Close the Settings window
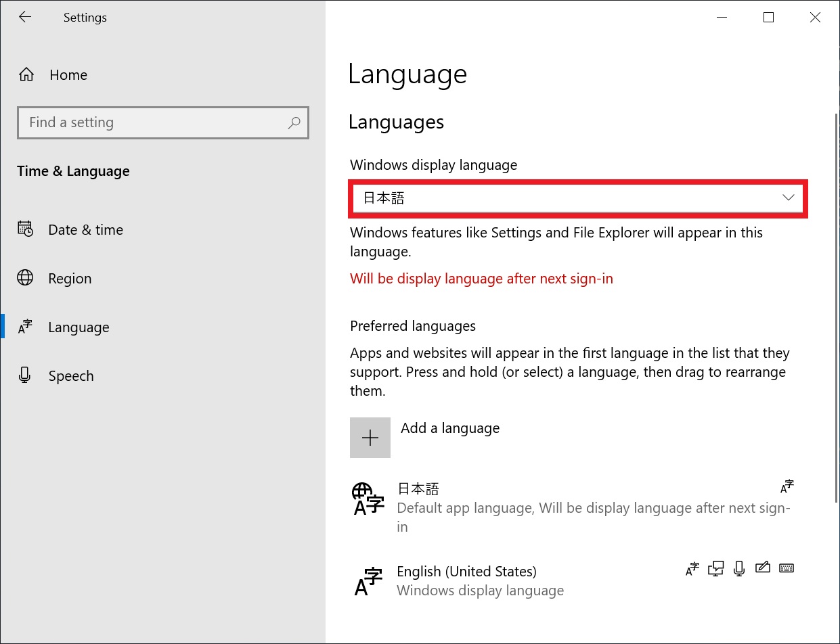Screen dimensions: 840x644 pyautogui.click(x=815, y=18)
